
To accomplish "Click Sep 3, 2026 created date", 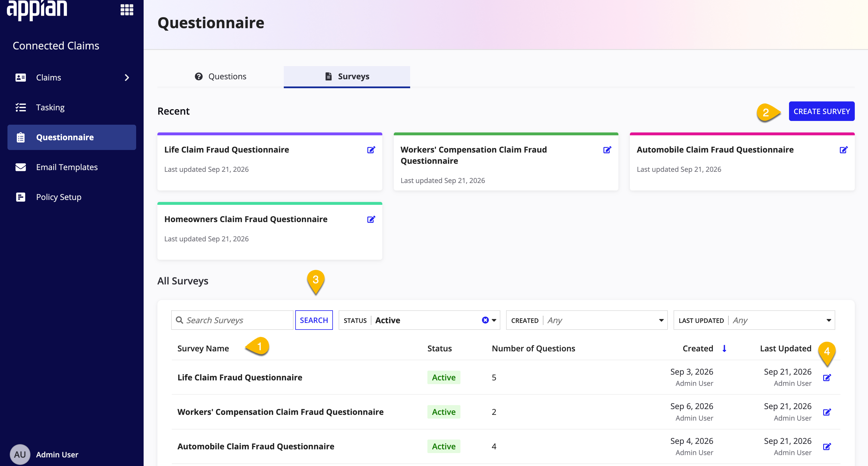I will 691,372.
